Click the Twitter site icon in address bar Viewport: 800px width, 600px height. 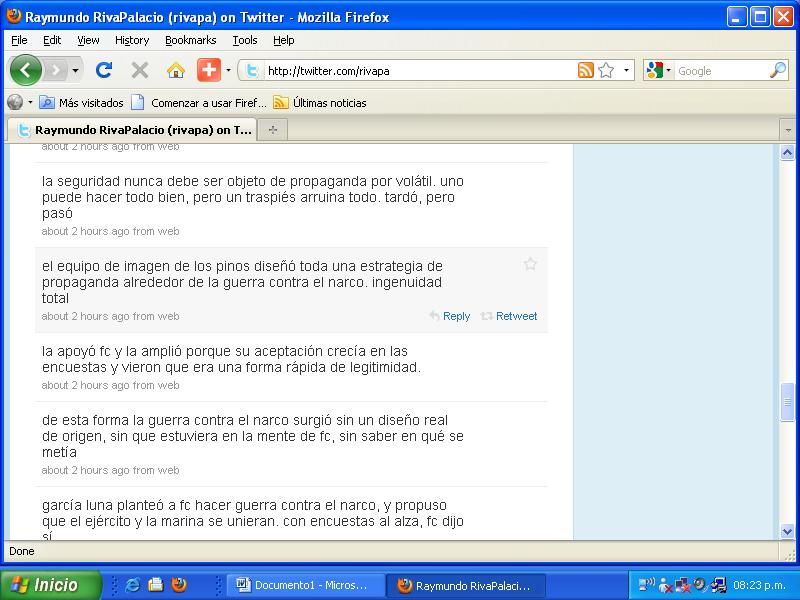[252, 70]
